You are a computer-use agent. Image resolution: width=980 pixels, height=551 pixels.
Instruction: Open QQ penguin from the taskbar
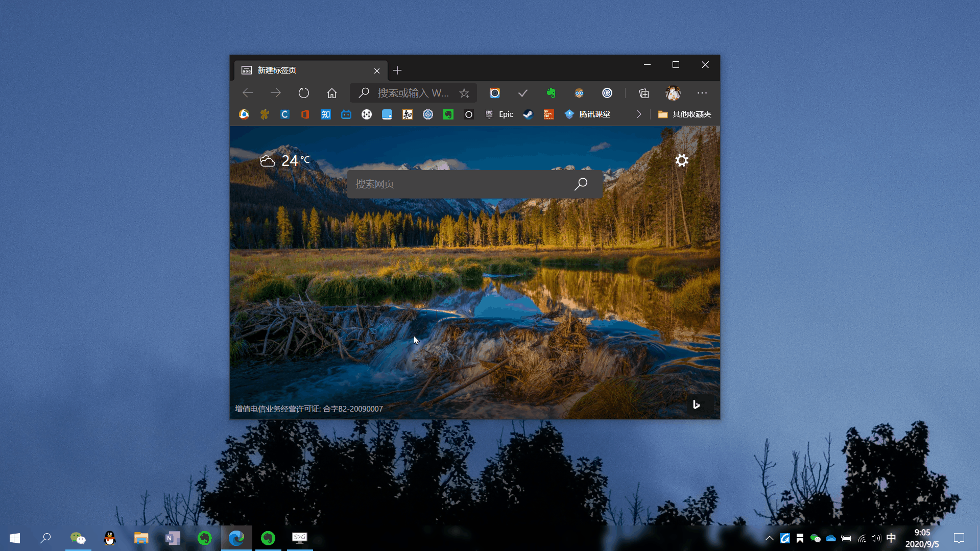click(x=110, y=538)
